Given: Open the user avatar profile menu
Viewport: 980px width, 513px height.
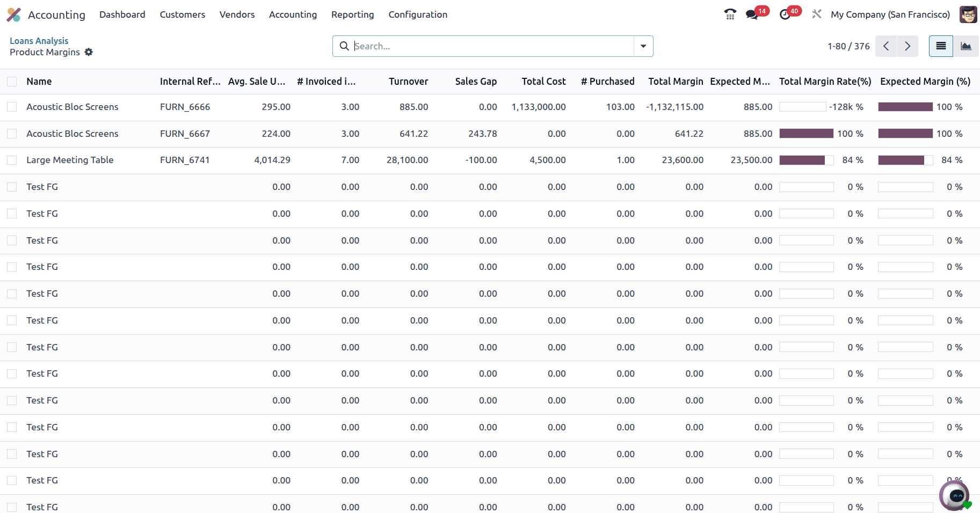Looking at the screenshot, I should tap(968, 14).
